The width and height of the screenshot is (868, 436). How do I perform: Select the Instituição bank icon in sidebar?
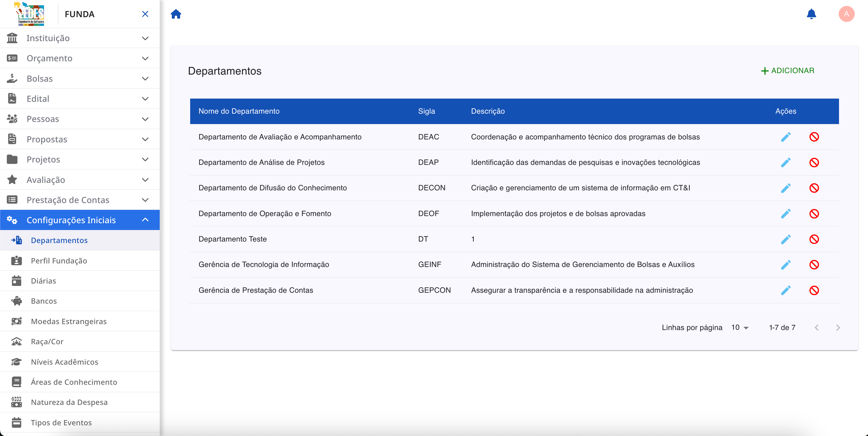[x=12, y=38]
